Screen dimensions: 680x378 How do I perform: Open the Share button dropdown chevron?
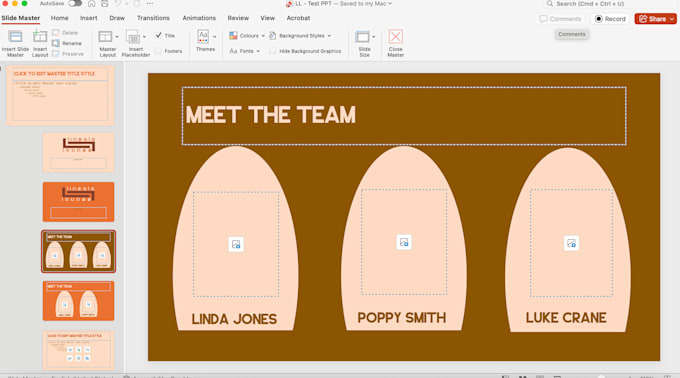(672, 19)
